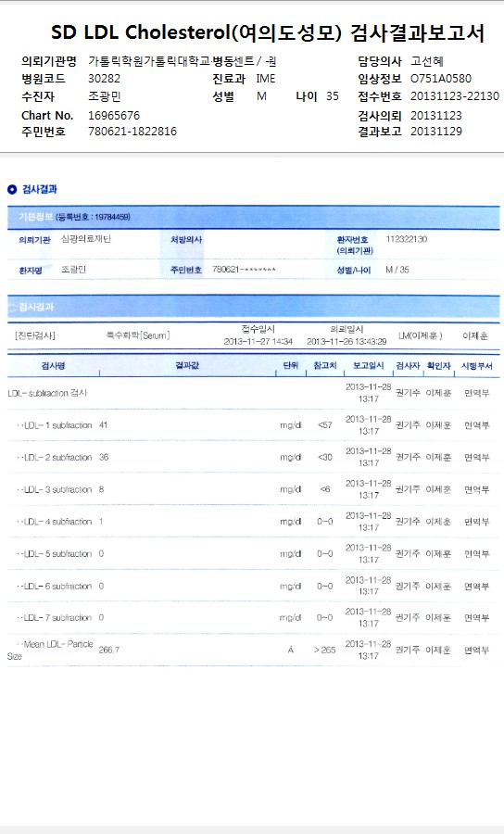This screenshot has height=834, width=504.
Task: Click the Mean LDL-Particle Size row label
Action: pyautogui.click(x=51, y=650)
